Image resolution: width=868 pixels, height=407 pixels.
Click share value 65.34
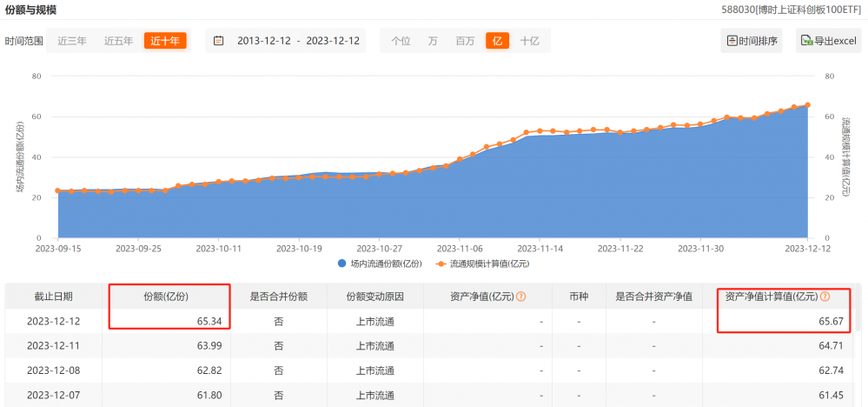point(211,321)
